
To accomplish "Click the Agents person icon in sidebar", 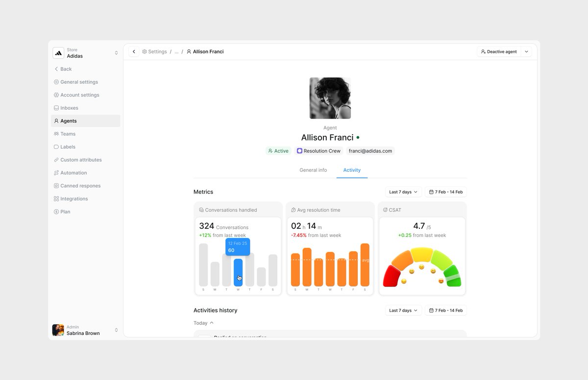I will coord(56,121).
